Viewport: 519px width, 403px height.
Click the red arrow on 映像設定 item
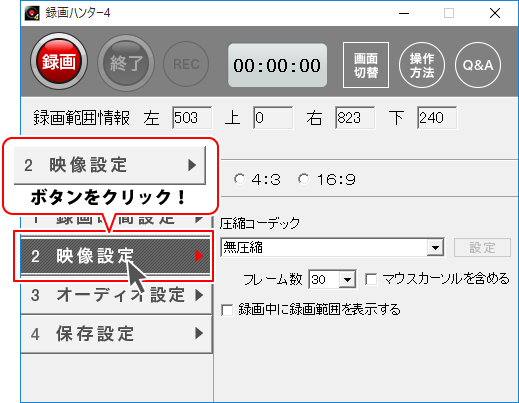tap(199, 256)
